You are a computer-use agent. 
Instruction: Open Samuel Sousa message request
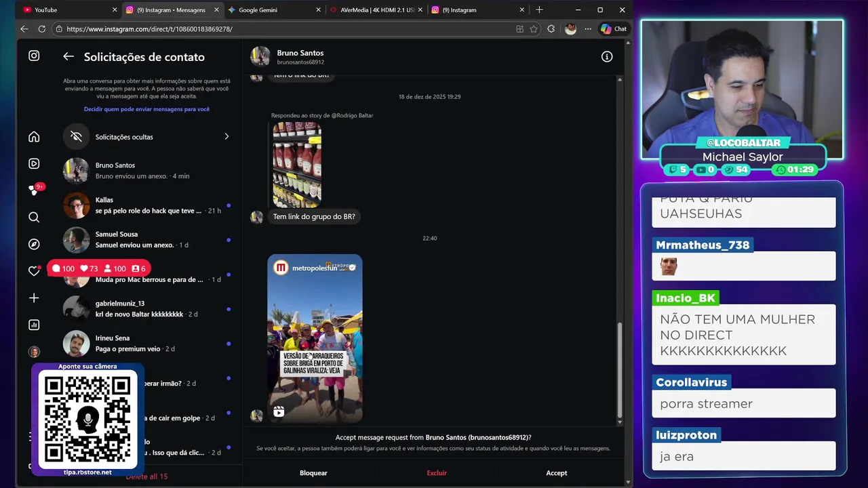146,240
